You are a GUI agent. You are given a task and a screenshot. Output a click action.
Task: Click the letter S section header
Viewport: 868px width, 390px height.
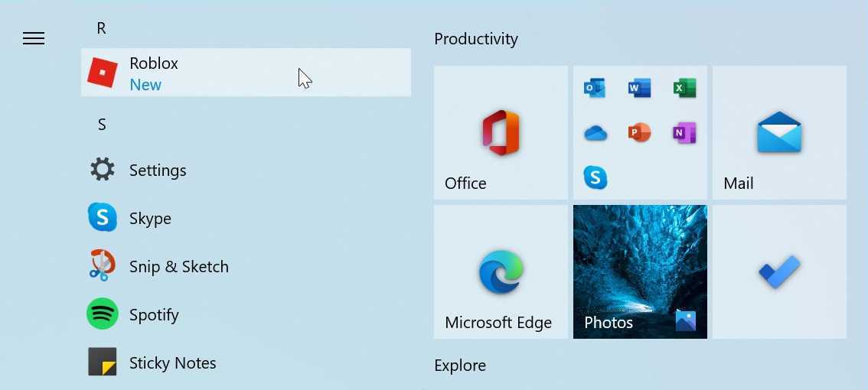(102, 124)
